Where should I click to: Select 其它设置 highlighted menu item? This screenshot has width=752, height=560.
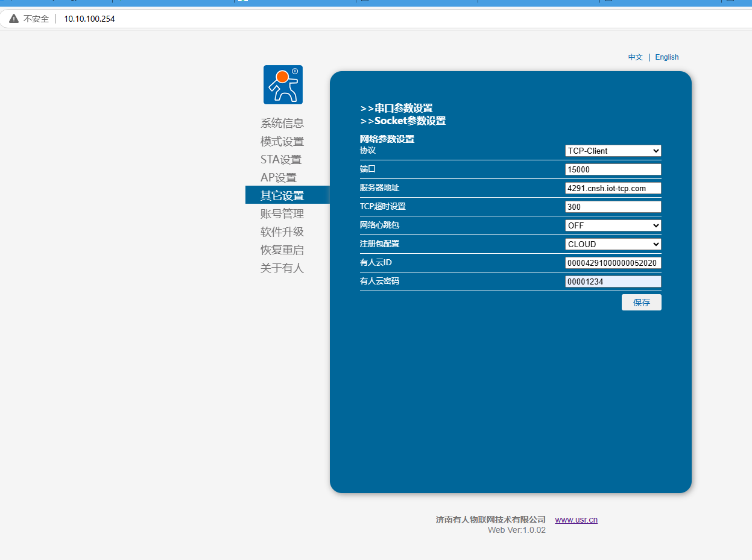click(x=282, y=195)
